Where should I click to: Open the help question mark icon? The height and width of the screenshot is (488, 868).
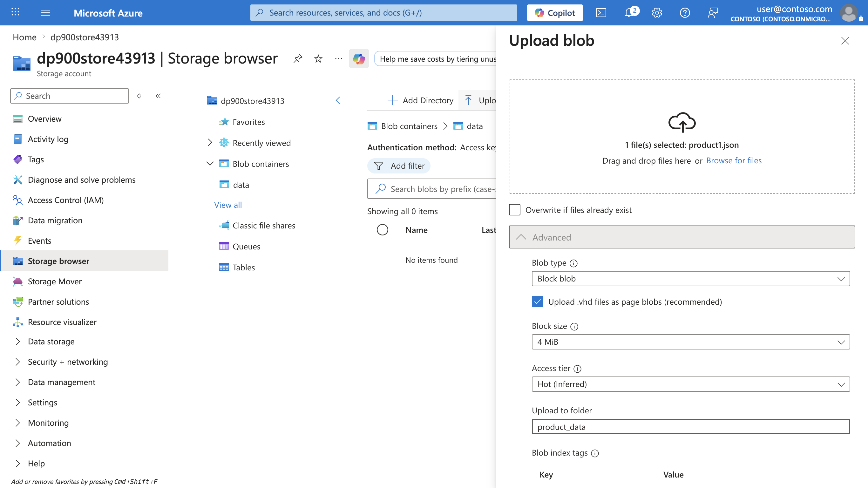(685, 13)
